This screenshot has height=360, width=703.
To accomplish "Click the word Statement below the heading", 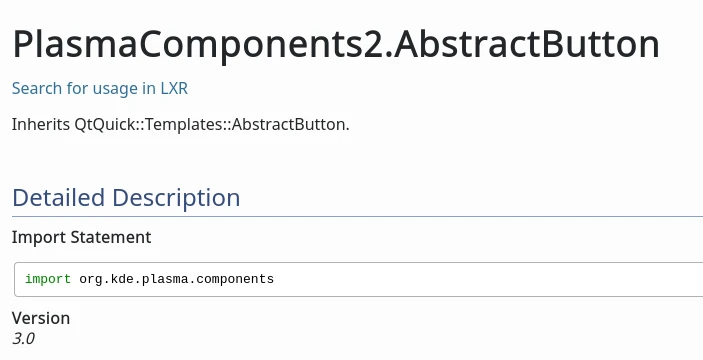I will point(111,237).
